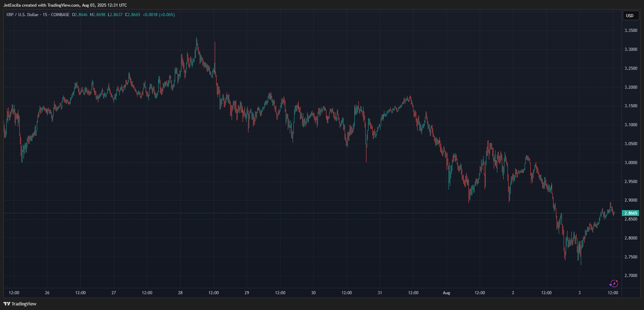
Task: Click the date label 28 on time axis
Action: click(180, 293)
